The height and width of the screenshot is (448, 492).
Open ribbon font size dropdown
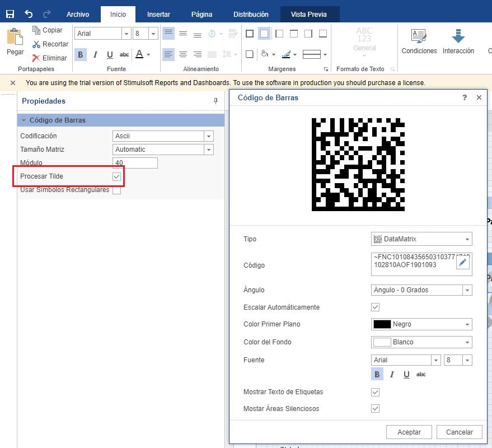tap(153, 34)
